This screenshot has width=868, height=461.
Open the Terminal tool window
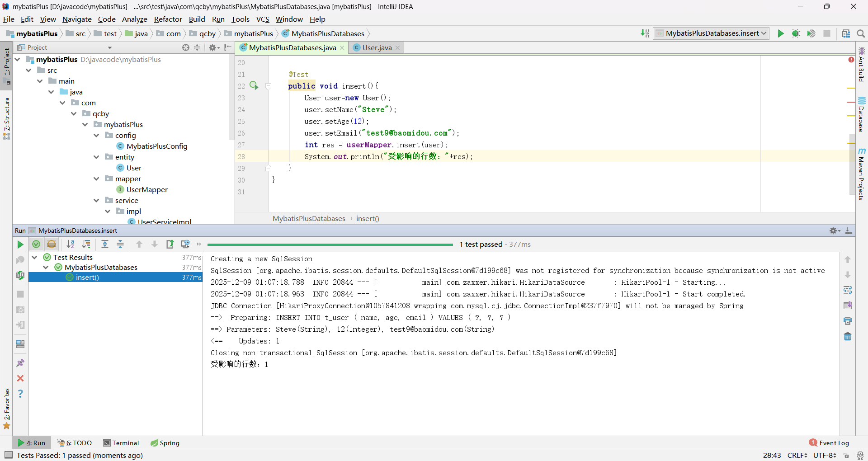[x=121, y=443]
